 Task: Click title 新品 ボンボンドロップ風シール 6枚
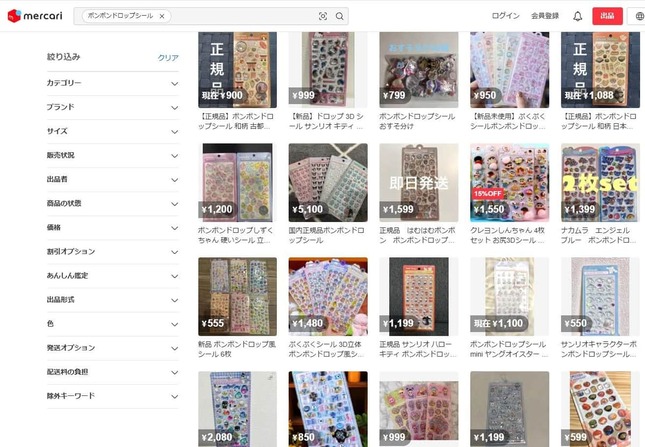(x=237, y=349)
